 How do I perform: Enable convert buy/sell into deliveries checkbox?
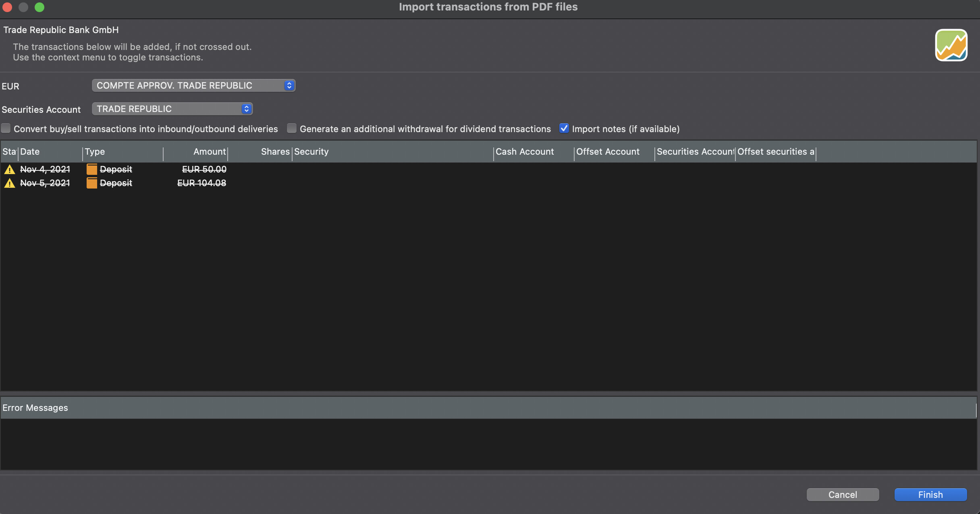6,128
